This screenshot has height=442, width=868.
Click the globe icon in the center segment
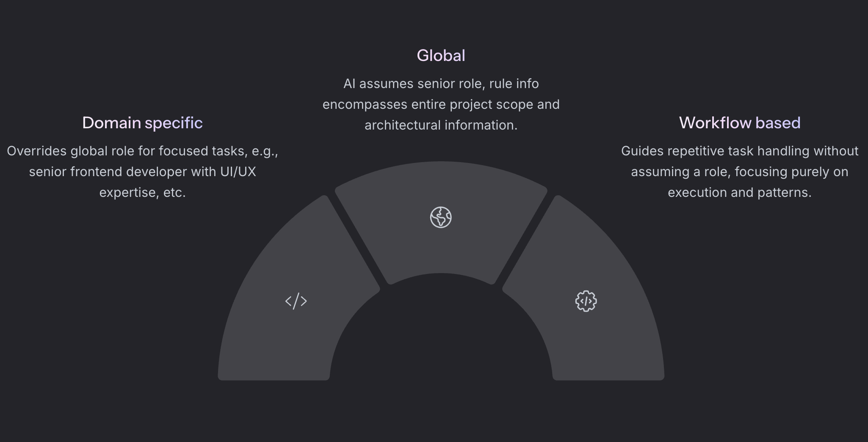coord(441,217)
